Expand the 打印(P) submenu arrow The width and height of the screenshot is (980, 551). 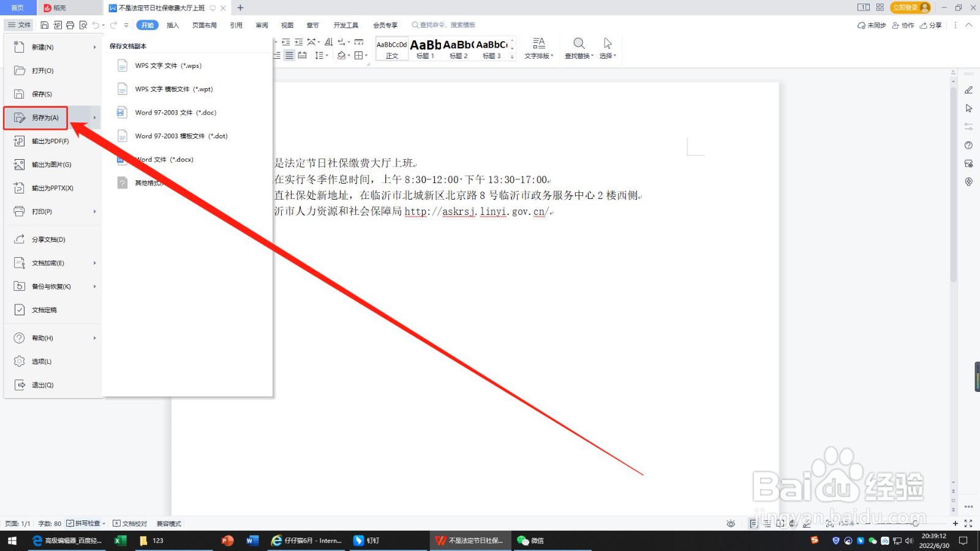point(95,212)
